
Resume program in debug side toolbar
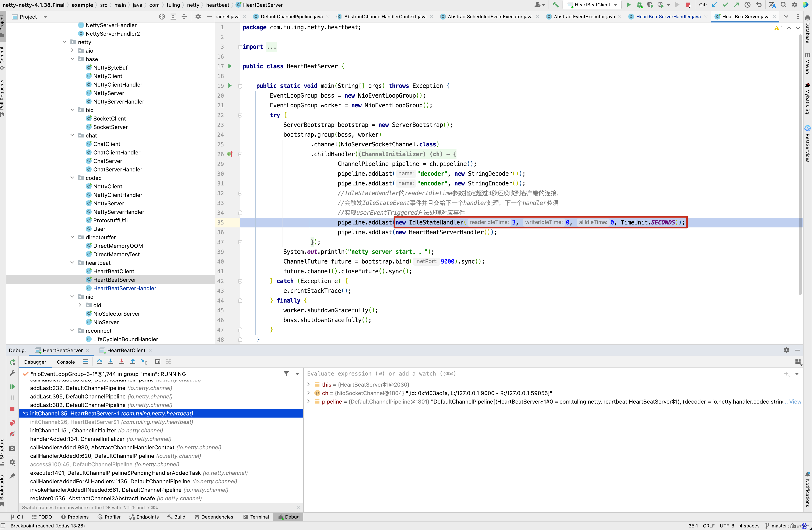[x=12, y=387]
